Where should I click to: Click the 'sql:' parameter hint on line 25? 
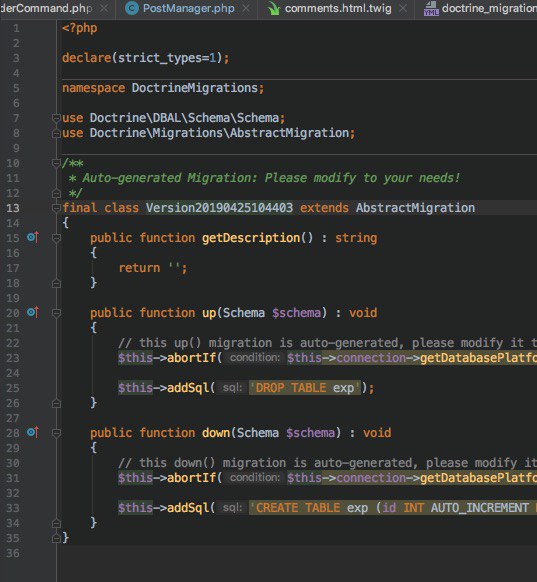232,388
